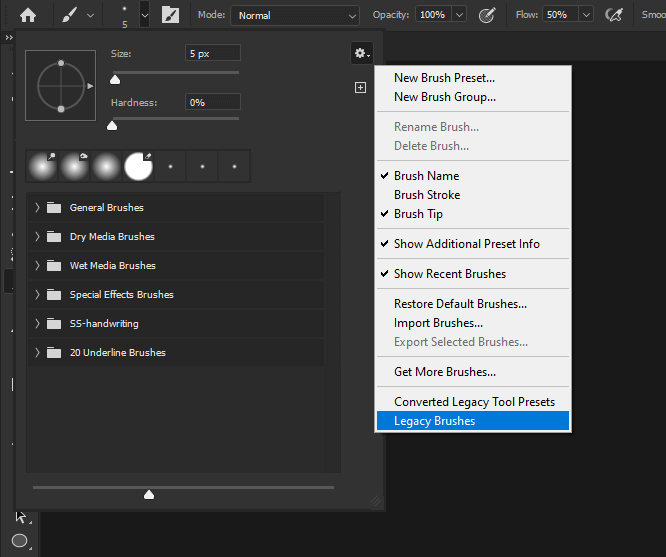Click the Home icon in options bar
666x557 pixels.
pyautogui.click(x=28, y=15)
